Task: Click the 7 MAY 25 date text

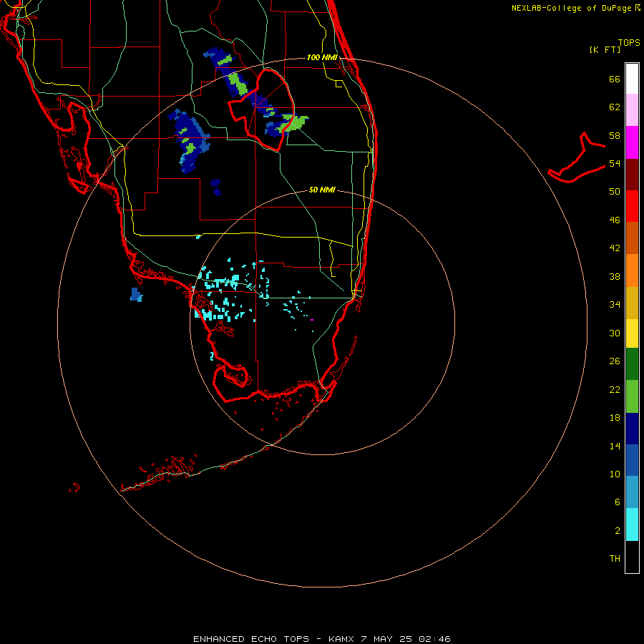Action: 386,639
